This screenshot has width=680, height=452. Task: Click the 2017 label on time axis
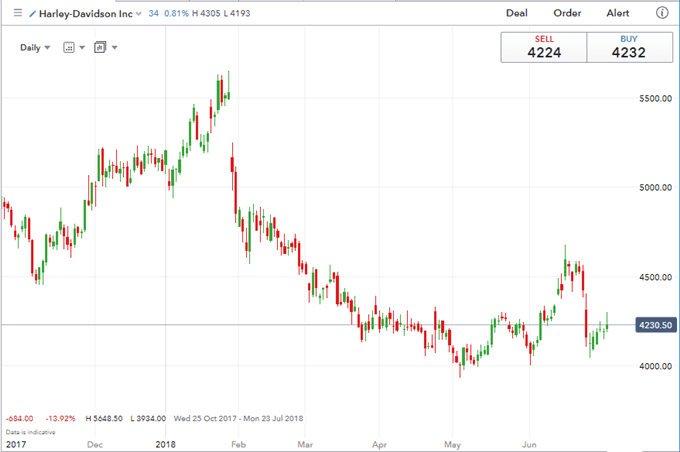16,444
